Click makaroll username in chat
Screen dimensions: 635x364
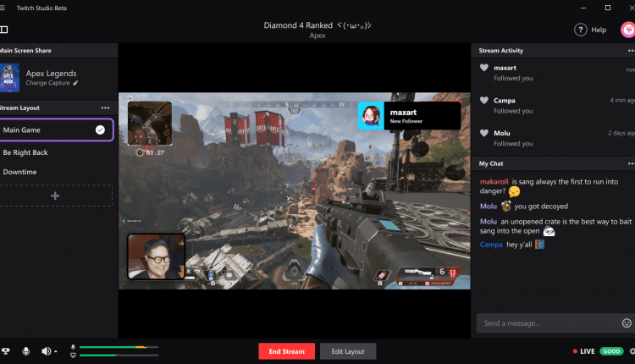[494, 182]
